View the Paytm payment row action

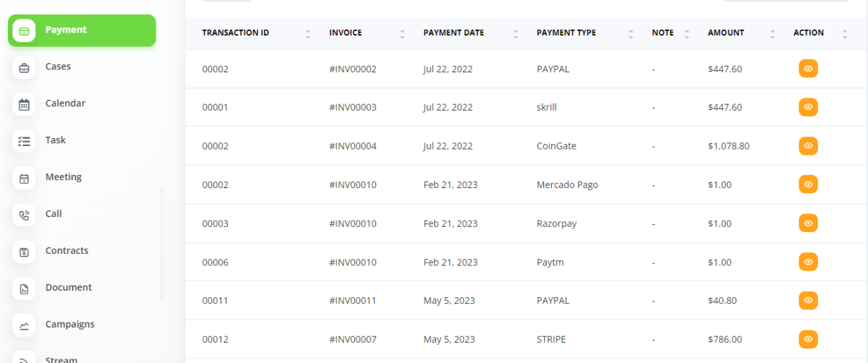[808, 262]
